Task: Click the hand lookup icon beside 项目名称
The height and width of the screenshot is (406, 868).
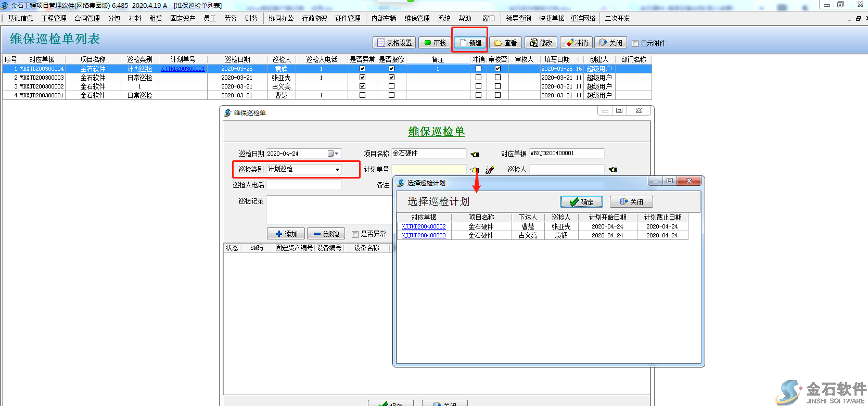Action: 475,154
